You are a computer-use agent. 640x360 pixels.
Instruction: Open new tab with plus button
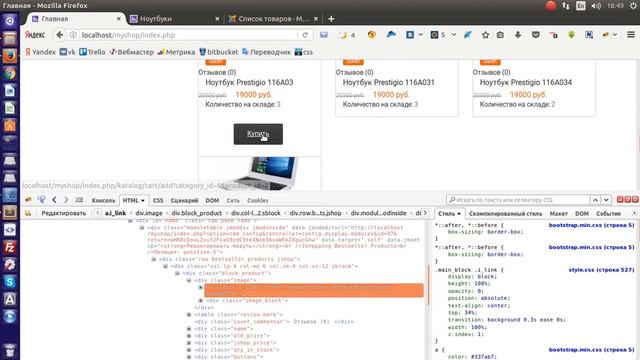[x=331, y=19]
